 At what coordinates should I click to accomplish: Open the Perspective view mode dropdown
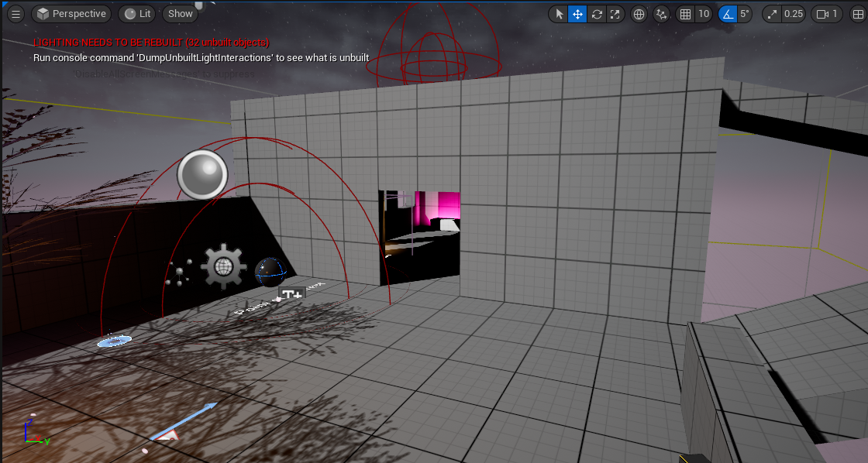pos(71,14)
